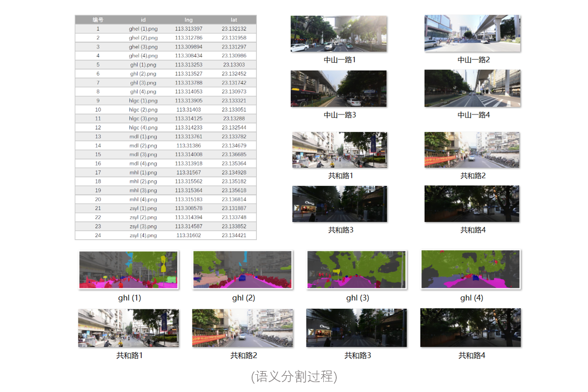The width and height of the screenshot is (588, 392).
Task: Click the ghl (1) segmentation image
Action: point(129,270)
